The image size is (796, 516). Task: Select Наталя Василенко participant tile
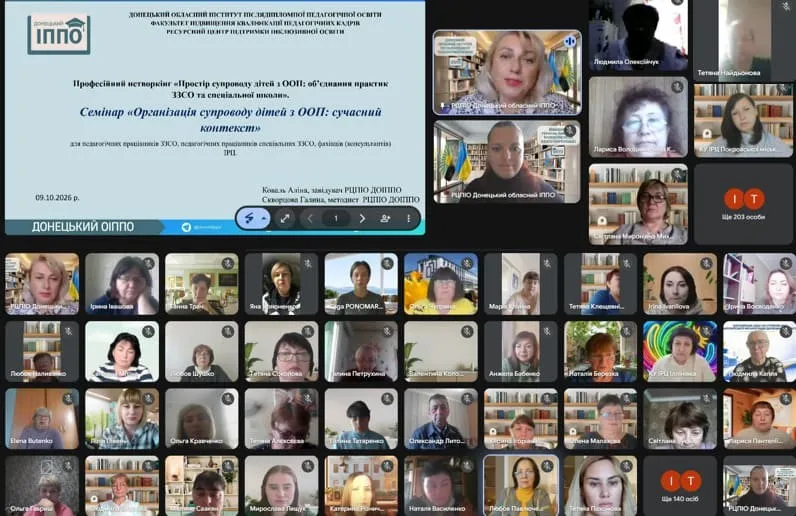point(441,486)
